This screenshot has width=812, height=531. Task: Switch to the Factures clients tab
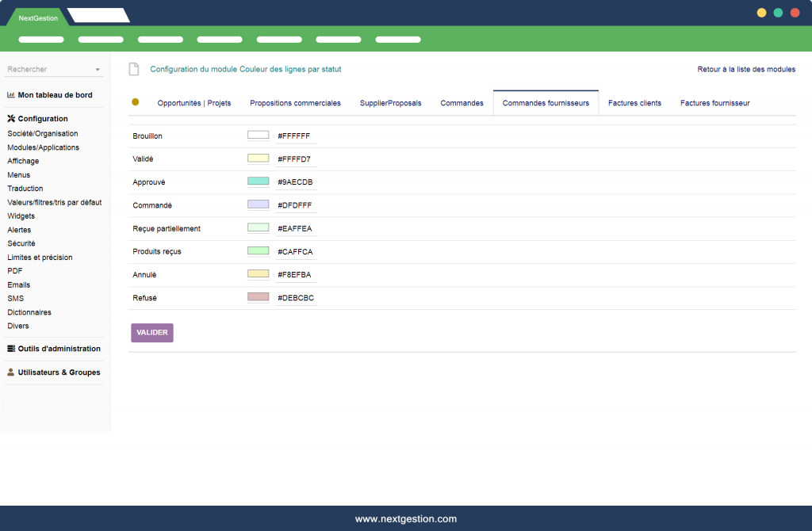tap(634, 103)
